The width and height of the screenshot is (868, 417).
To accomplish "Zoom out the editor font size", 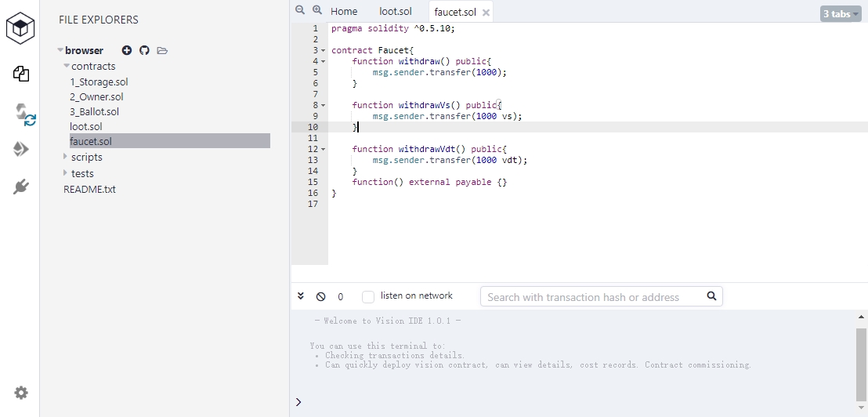I will (300, 10).
